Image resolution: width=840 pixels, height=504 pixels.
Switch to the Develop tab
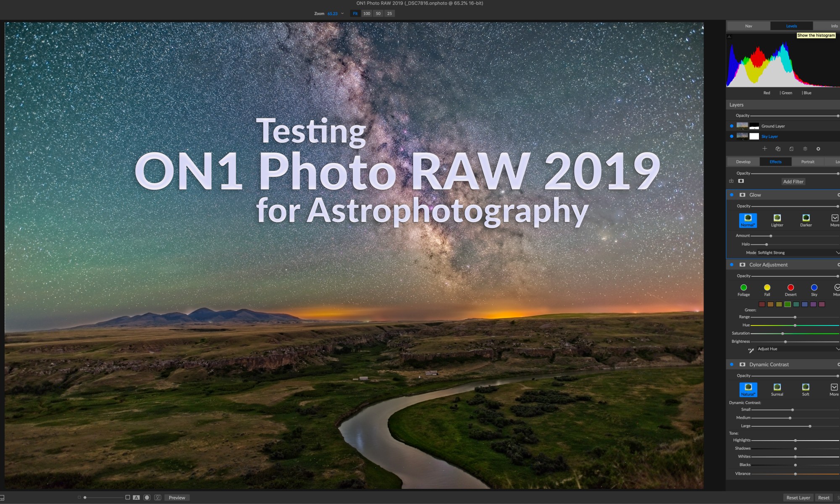(x=743, y=162)
